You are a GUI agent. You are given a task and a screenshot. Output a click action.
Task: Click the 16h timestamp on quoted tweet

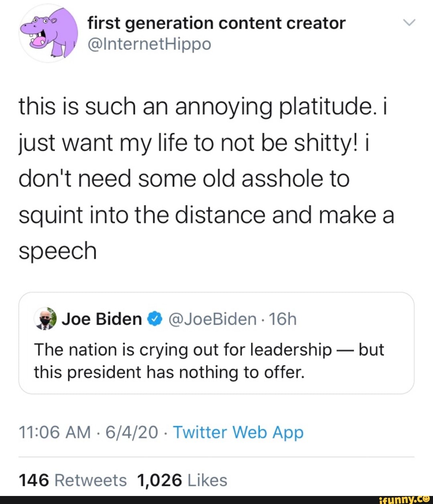[283, 319]
